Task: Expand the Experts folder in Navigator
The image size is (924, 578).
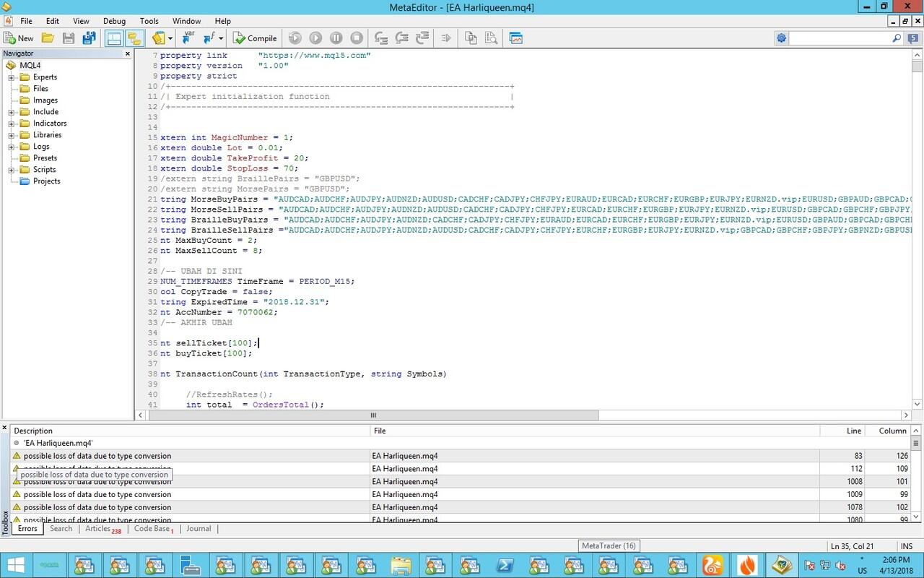Action: (12, 77)
